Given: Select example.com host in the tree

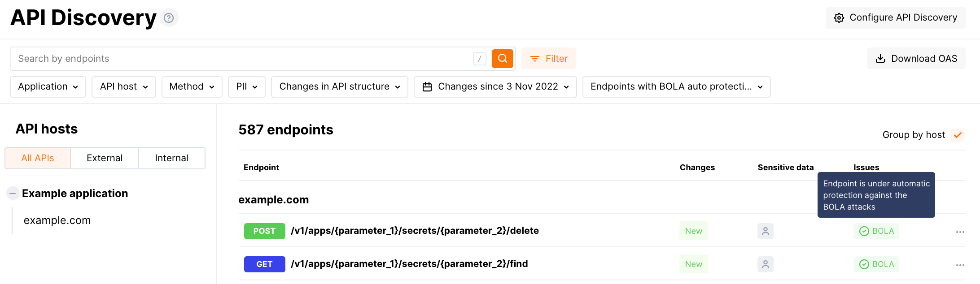Looking at the screenshot, I should 57,220.
